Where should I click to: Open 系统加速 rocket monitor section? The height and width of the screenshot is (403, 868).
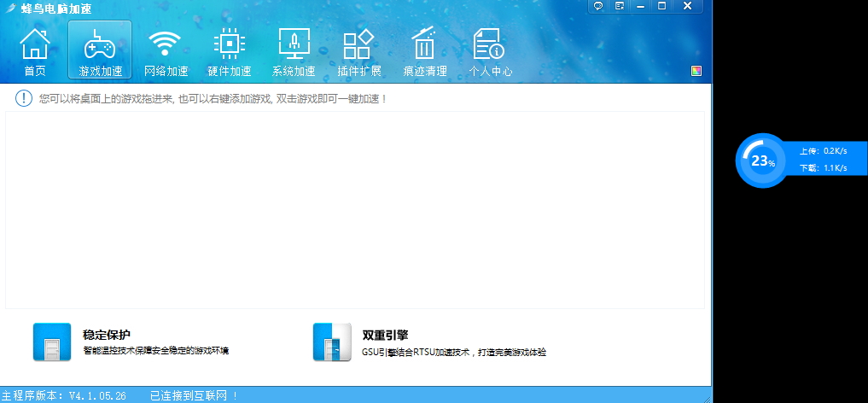point(294,51)
